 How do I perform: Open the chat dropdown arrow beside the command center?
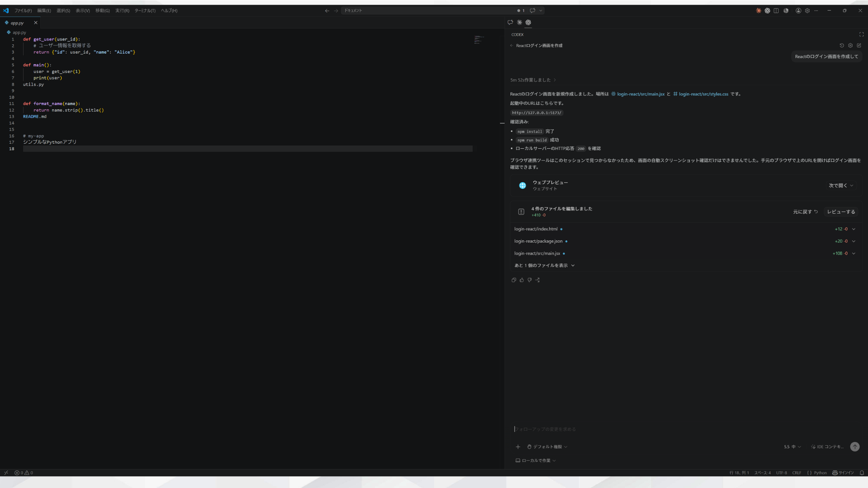click(541, 10)
